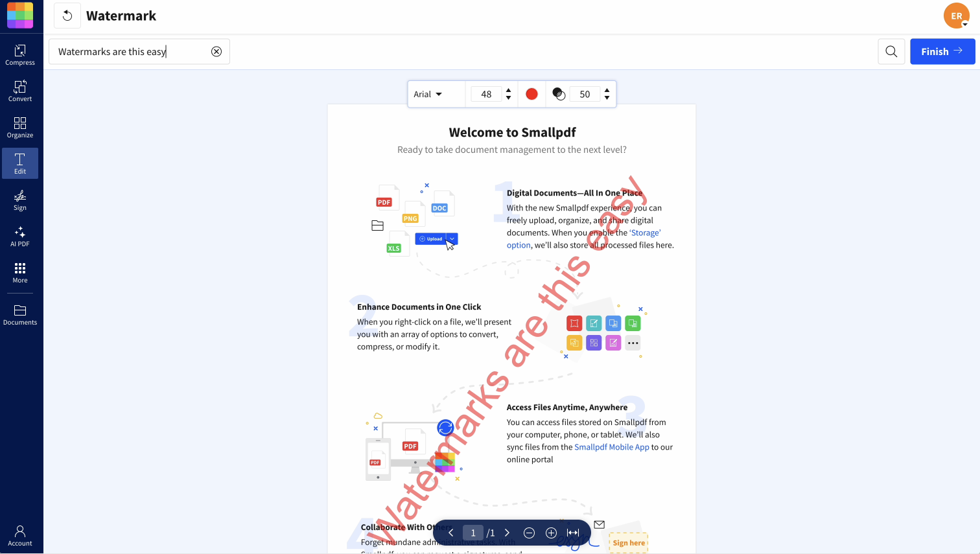Open the Sign tool in sidebar
Screen dimensions: 980x554
(20, 200)
